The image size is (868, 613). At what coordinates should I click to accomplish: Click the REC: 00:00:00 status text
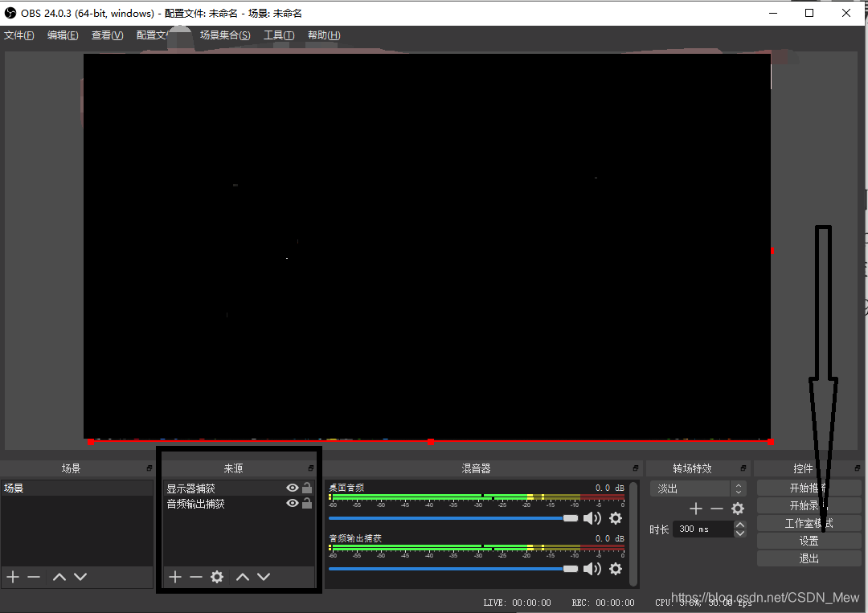(603, 603)
